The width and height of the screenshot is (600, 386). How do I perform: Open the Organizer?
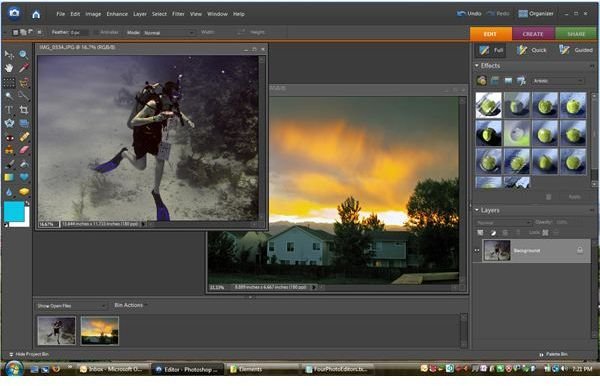(x=536, y=14)
